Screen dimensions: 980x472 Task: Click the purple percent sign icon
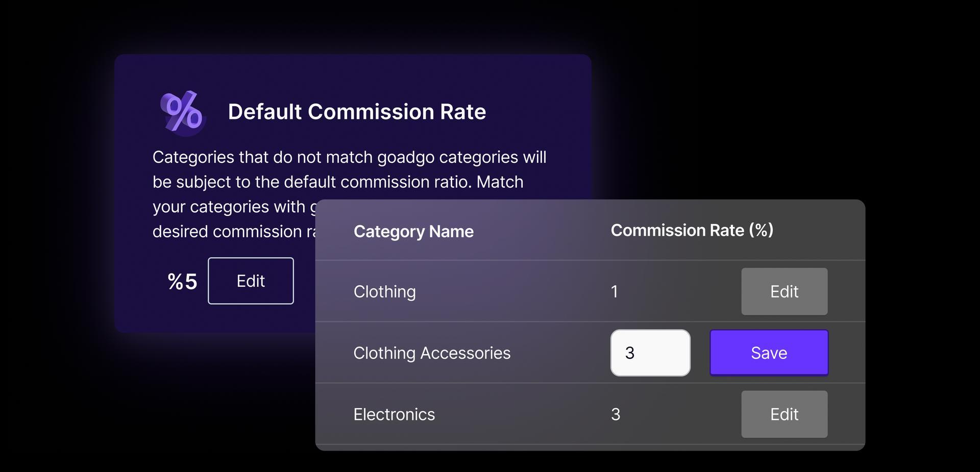coord(182,112)
